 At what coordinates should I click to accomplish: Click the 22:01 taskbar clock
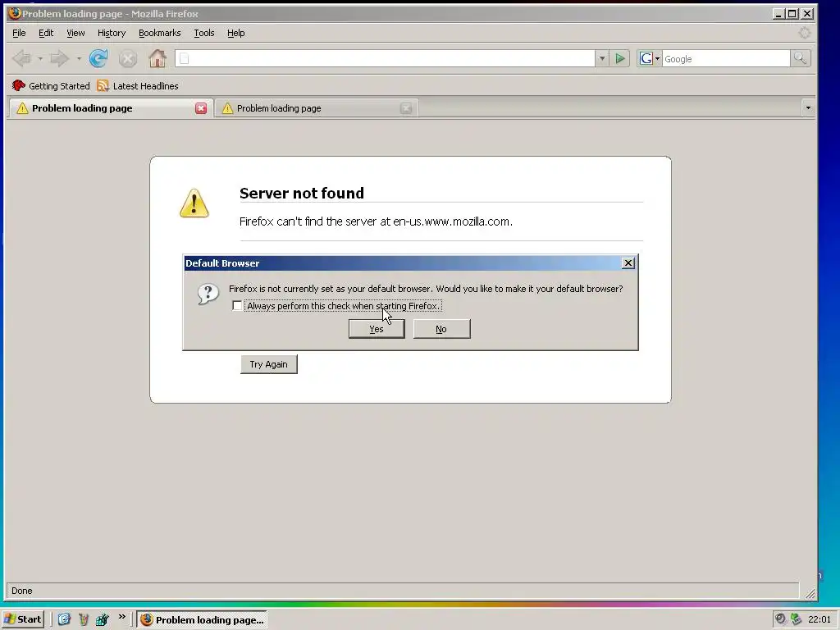point(819,619)
